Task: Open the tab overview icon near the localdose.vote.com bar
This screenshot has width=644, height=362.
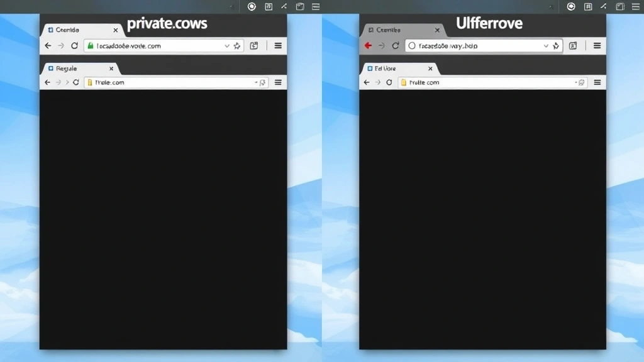Action: (x=253, y=45)
